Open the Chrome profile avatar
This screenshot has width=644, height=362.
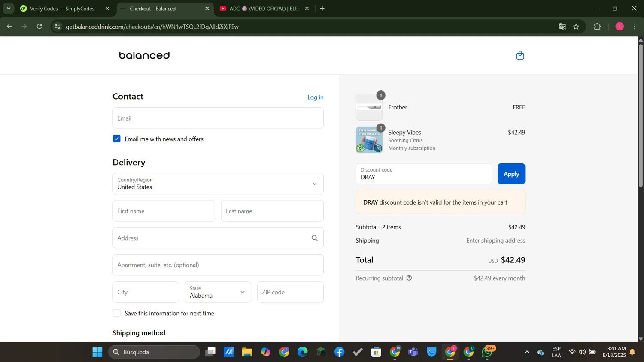click(620, 27)
